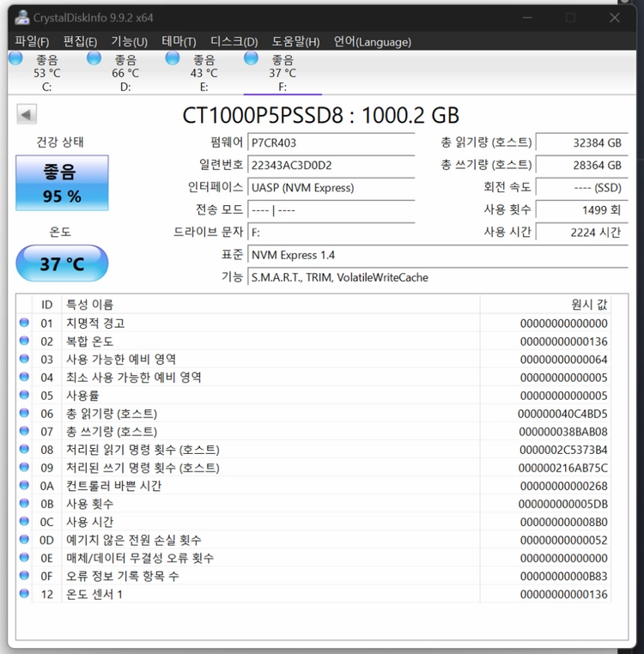Select row 0C 사용 시간 in attribute list
644x654 pixels.
point(313,522)
